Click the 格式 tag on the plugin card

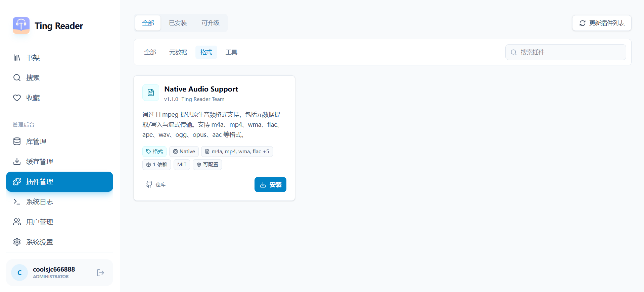pos(154,152)
